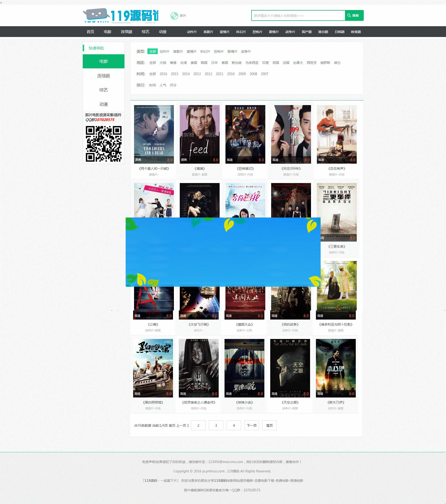Image resolution: width=446 pixels, height=504 pixels.
Task: Select 电影 in the quick navigation sidebar
Action: tap(103, 61)
